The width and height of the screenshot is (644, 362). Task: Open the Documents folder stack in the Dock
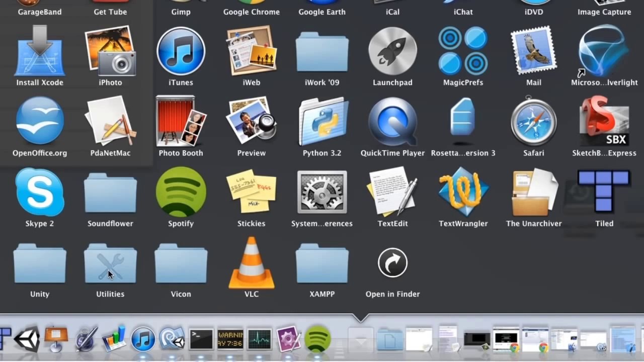pos(389,339)
